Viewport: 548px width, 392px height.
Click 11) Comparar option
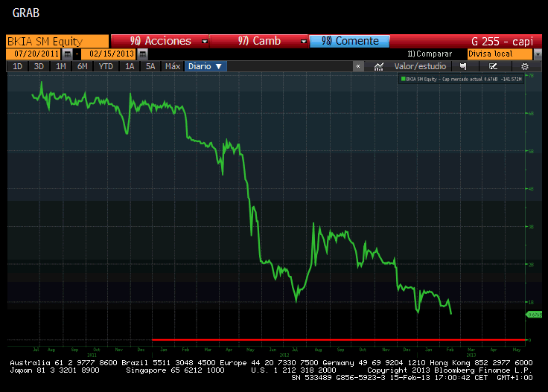point(430,54)
